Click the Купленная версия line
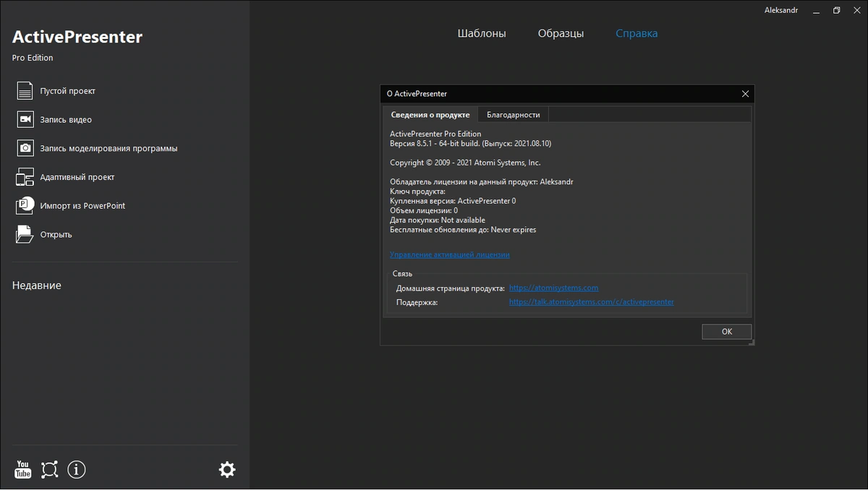 point(453,201)
